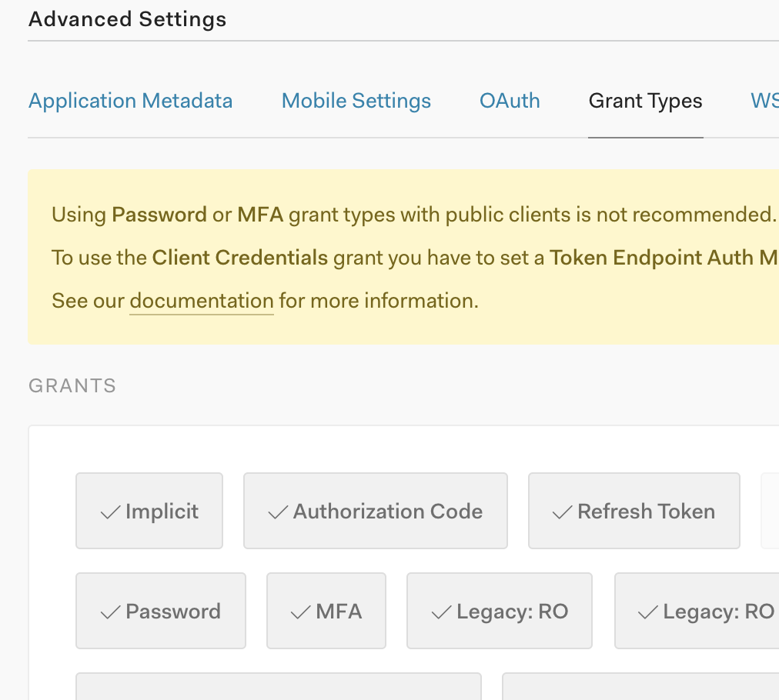Turn off the MFA grant

click(x=326, y=611)
